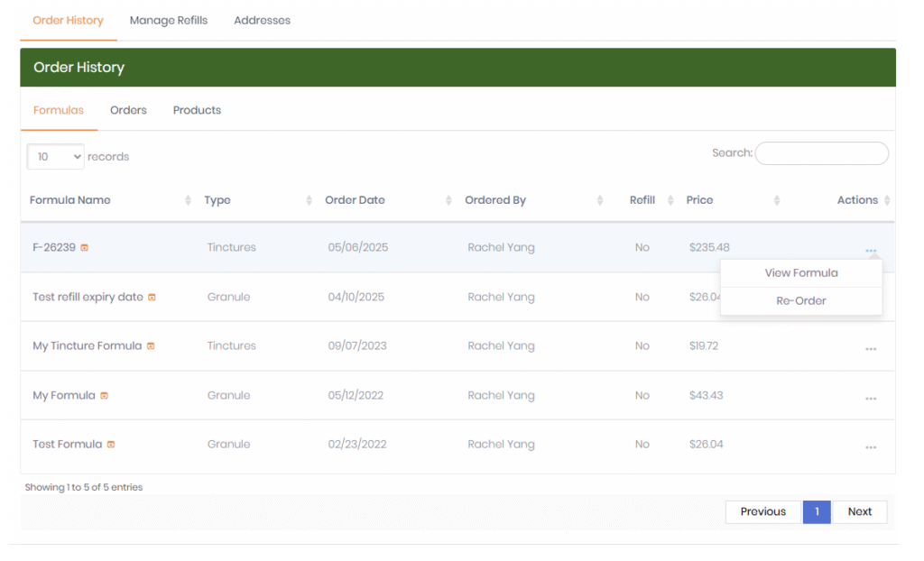The height and width of the screenshot is (561, 924).
Task: Open the ellipsis menu for Test Formula row
Action: point(870,447)
